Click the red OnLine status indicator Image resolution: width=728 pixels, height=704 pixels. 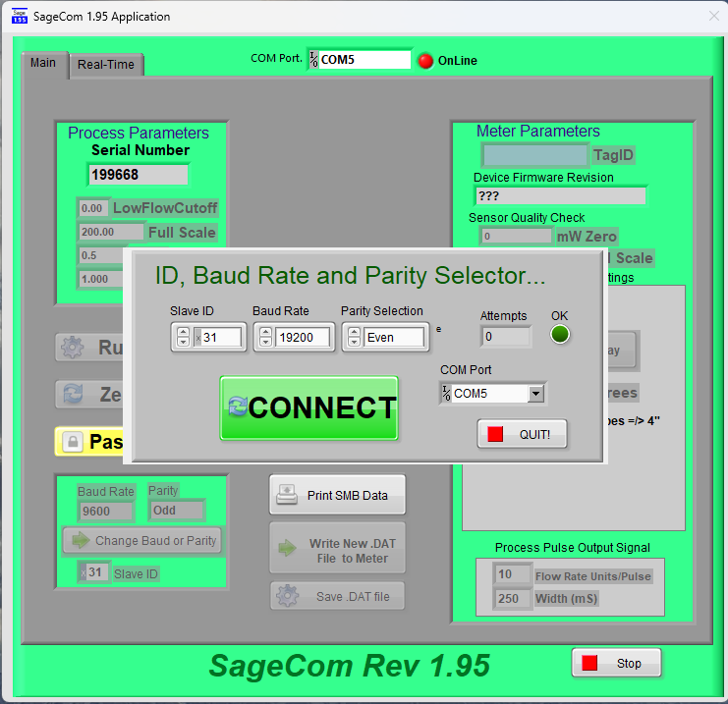point(424,61)
